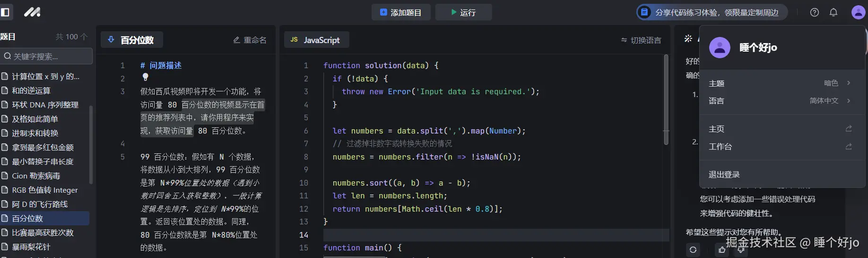
Task: Click the regenerate response icon
Action: (x=693, y=249)
